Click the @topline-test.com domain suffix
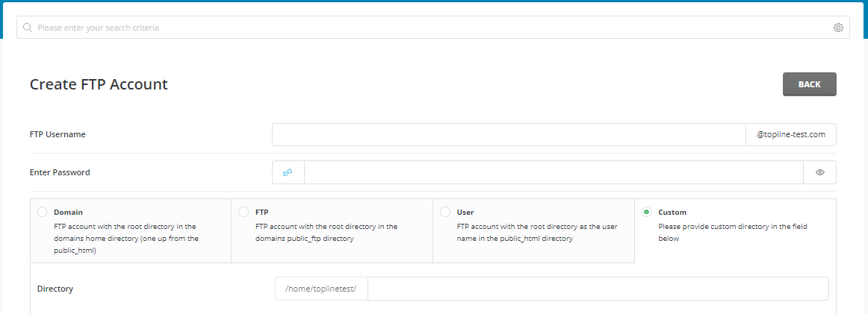 tap(791, 134)
